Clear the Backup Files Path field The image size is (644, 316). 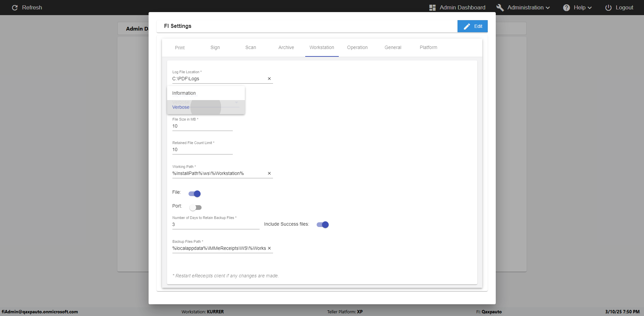(x=269, y=248)
